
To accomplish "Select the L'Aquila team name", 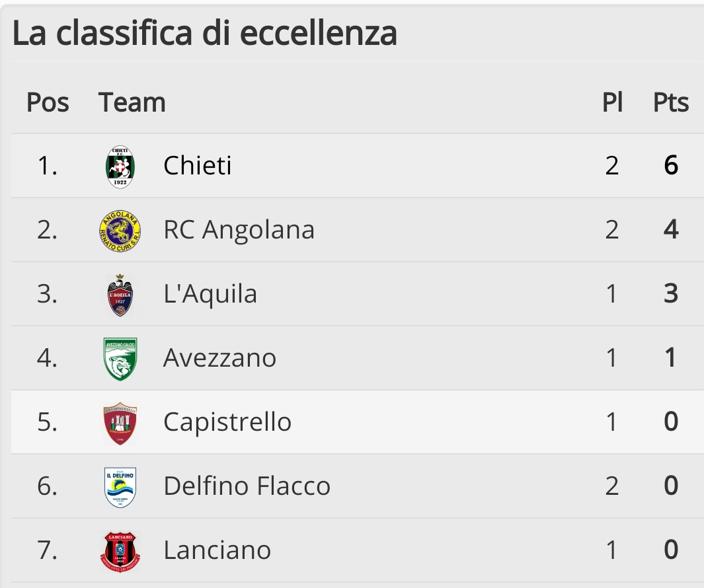I will [210, 294].
